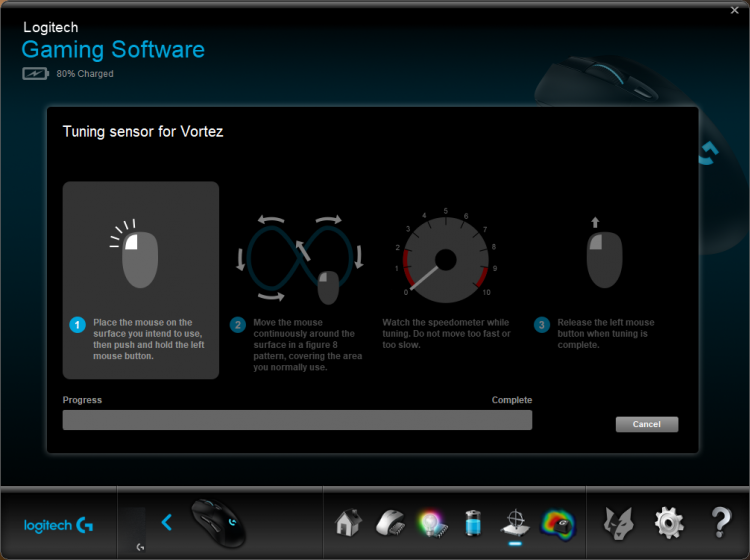Click the step 2 figure 8 illustration
Viewport: 750px width, 560px height.
point(300,259)
